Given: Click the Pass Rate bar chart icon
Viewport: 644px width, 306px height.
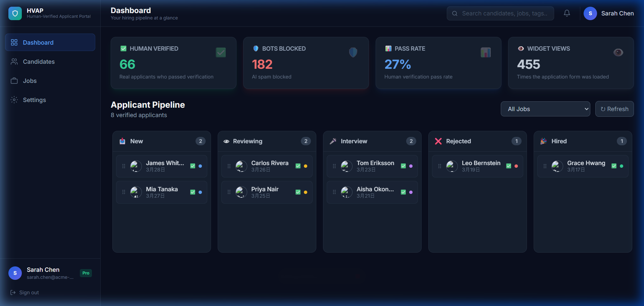Looking at the screenshot, I should click(486, 52).
